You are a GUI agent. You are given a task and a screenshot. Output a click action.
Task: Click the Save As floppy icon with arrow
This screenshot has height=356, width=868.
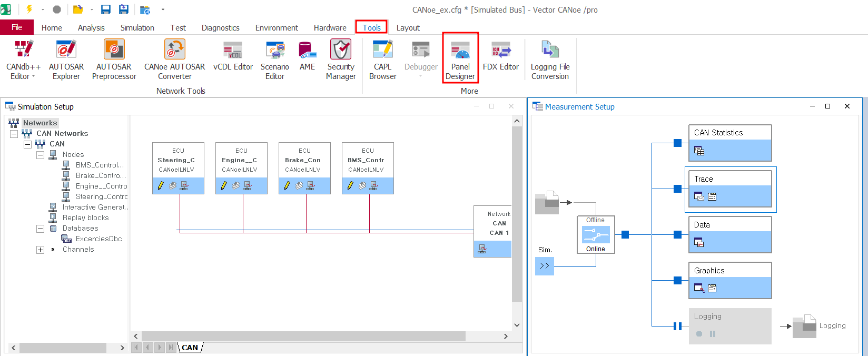click(x=124, y=9)
